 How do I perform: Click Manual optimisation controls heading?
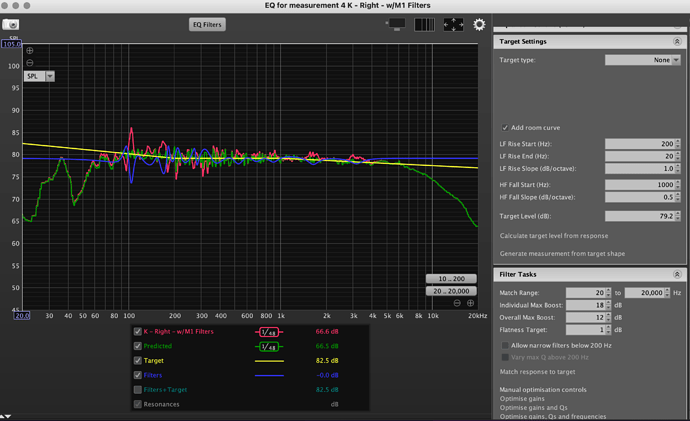(x=543, y=390)
